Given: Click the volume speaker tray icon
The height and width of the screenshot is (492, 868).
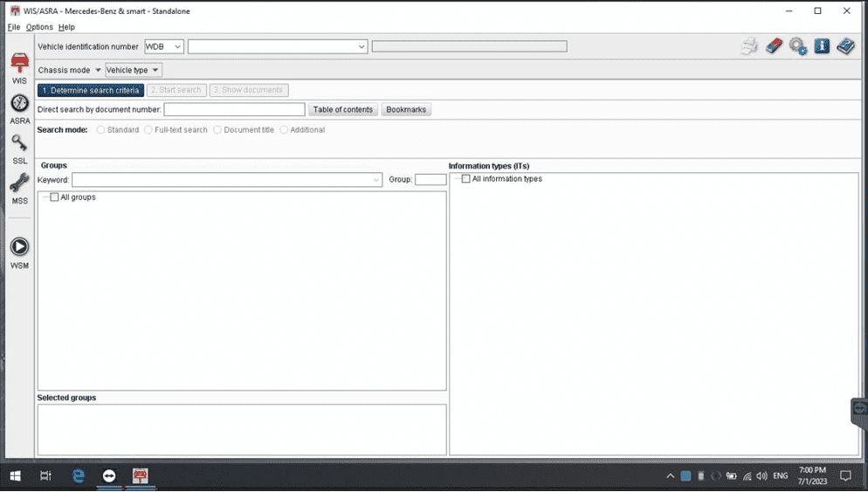Looking at the screenshot, I should tap(761, 476).
